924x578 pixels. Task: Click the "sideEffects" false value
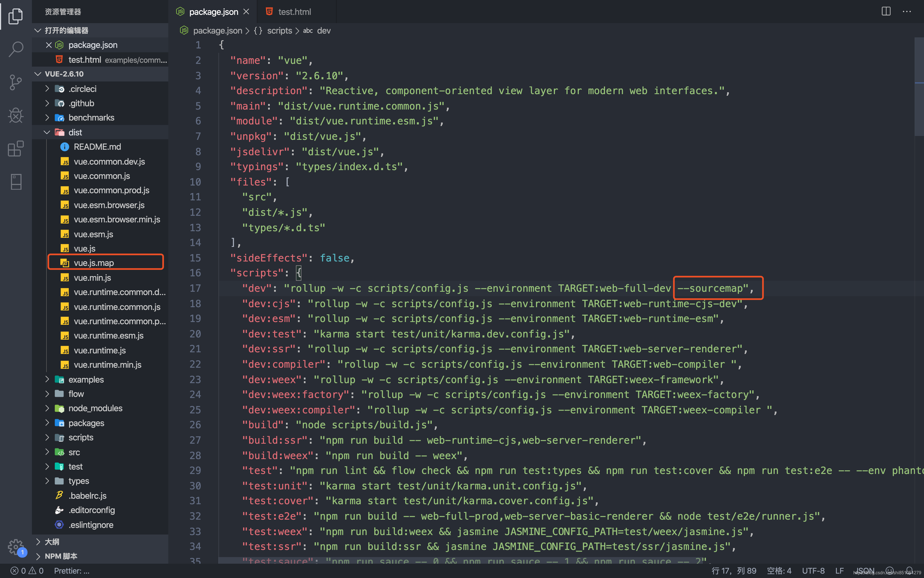pyautogui.click(x=334, y=258)
